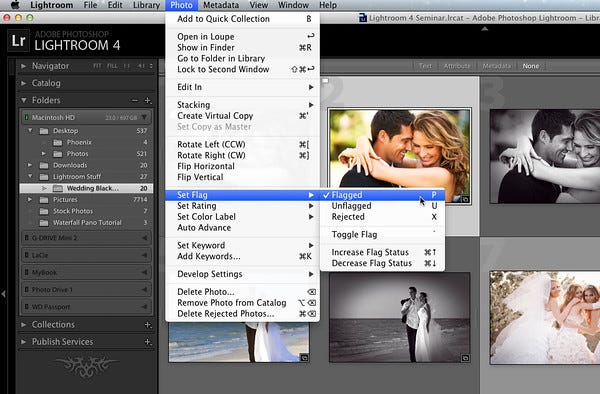Click the Lr Lightroom logo badge
This screenshot has width=600, height=394.
[18, 41]
